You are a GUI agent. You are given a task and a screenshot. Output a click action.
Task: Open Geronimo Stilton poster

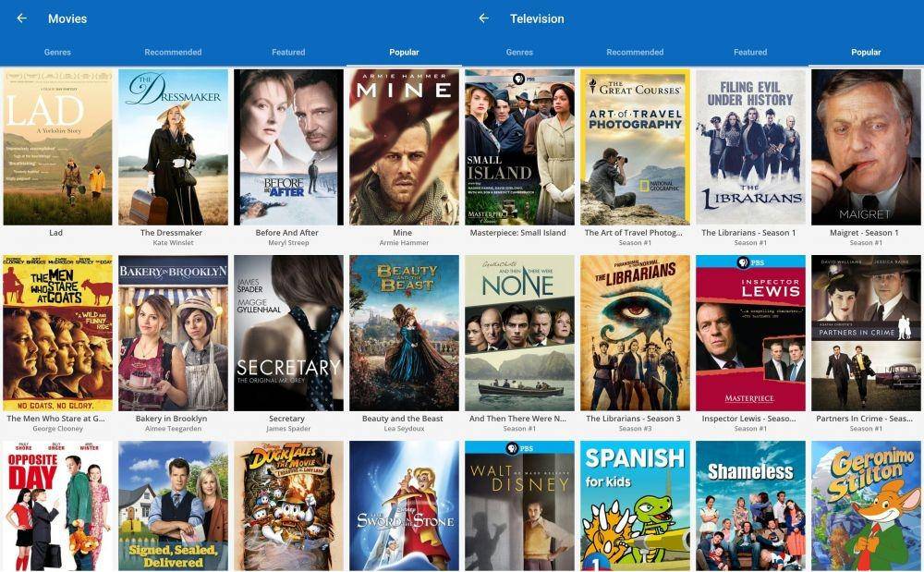(x=867, y=506)
